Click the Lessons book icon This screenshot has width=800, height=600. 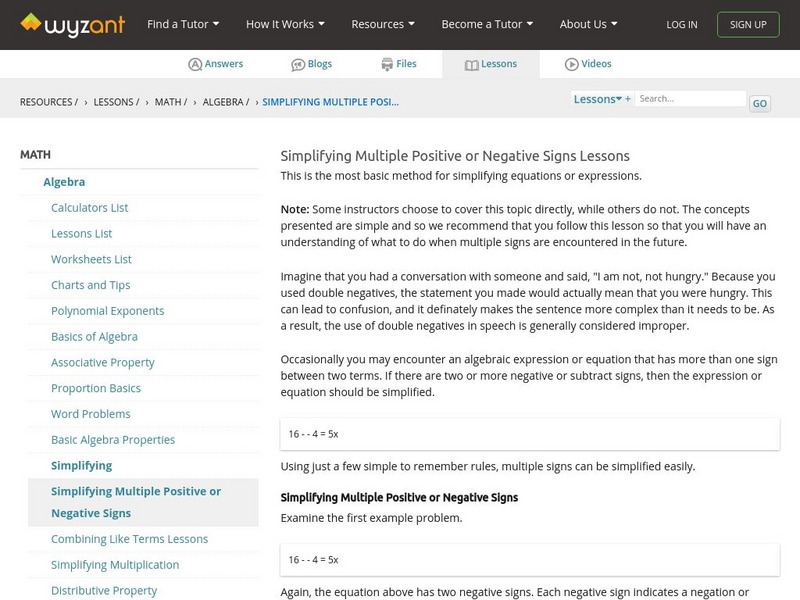tap(472, 64)
